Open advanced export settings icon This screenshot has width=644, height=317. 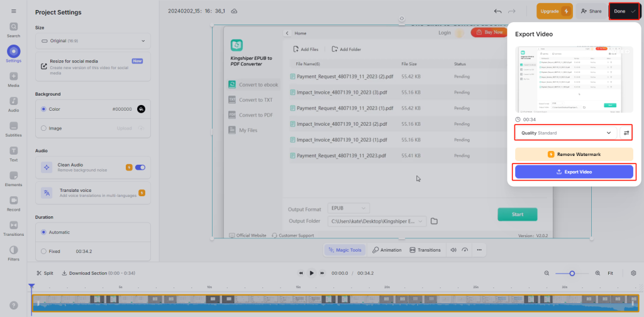[626, 133]
